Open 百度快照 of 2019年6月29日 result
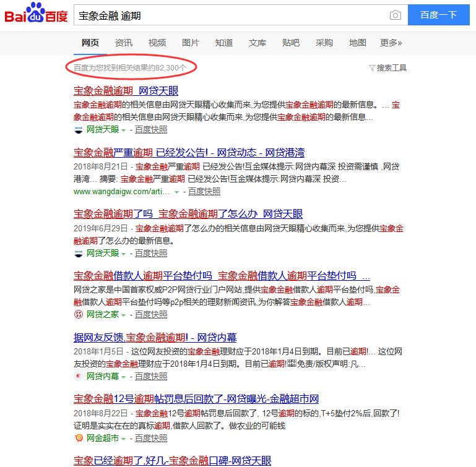 point(151,254)
